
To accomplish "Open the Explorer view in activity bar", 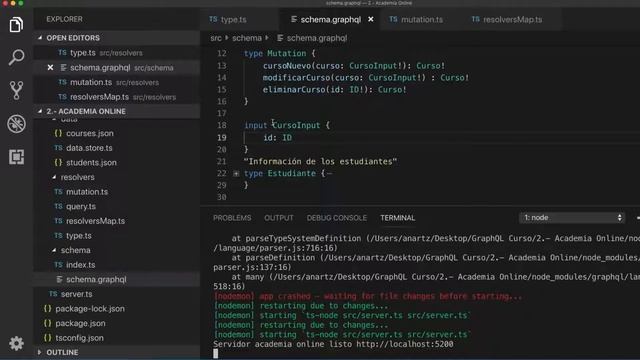I will (16, 25).
